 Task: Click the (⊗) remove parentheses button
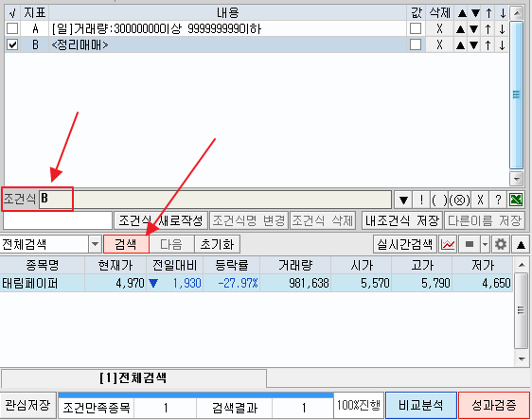pyautogui.click(x=459, y=200)
